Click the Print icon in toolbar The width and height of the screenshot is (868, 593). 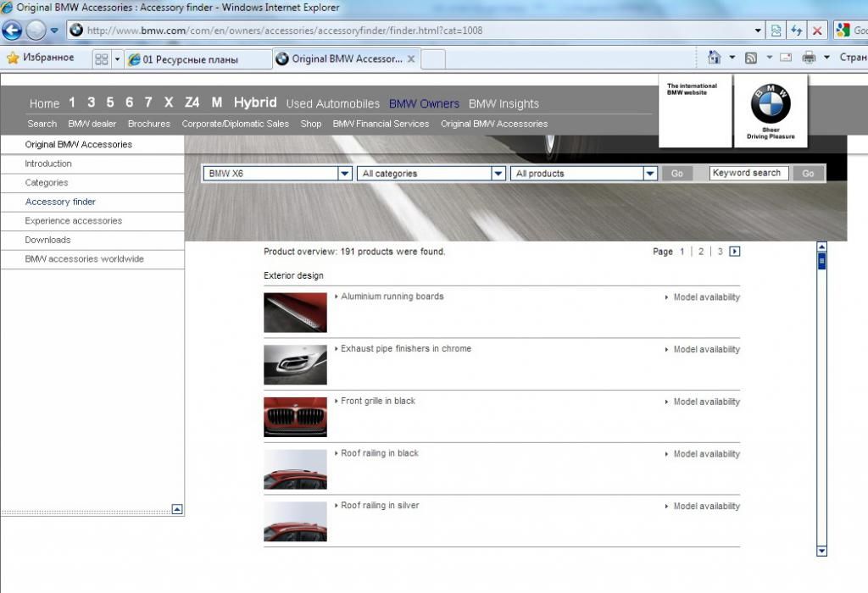pos(809,57)
